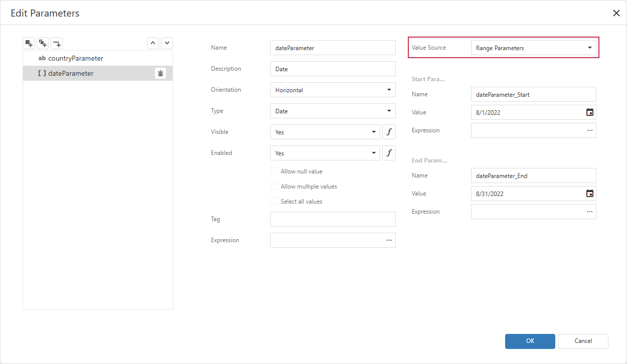Open the Enabled expression editor f button

click(x=389, y=153)
